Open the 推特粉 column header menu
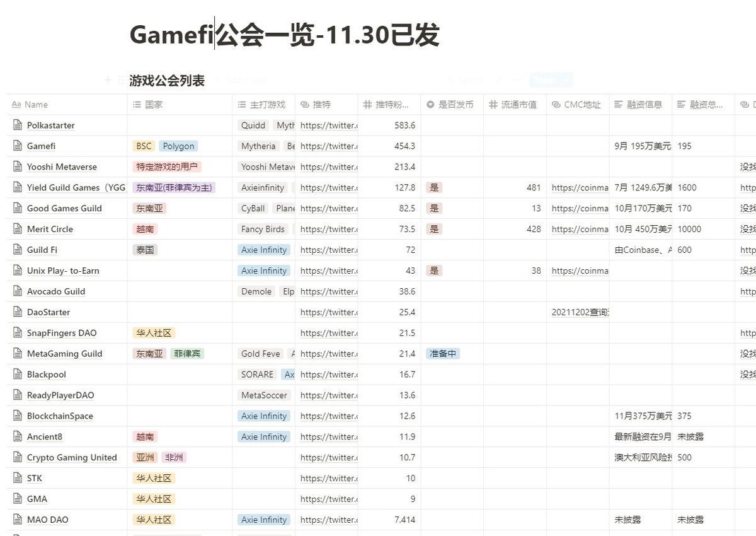 390,105
